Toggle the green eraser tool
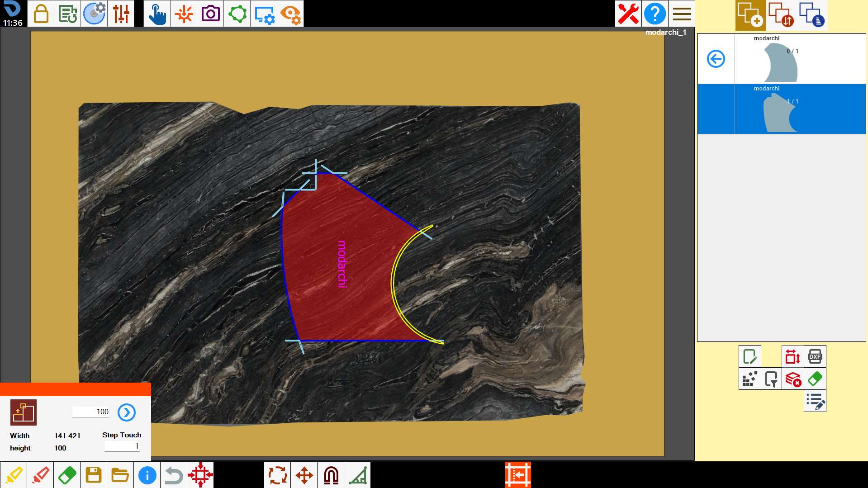Viewport: 868px width, 488px height. (67, 475)
